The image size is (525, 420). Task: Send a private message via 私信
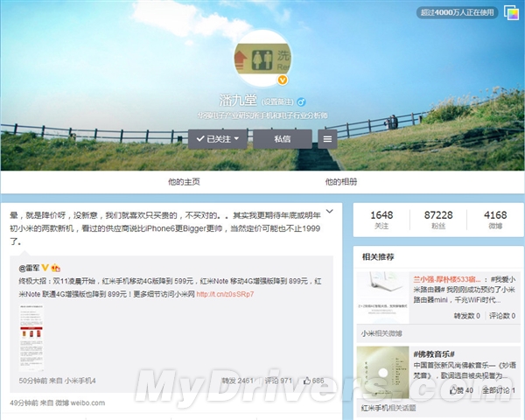pos(283,139)
